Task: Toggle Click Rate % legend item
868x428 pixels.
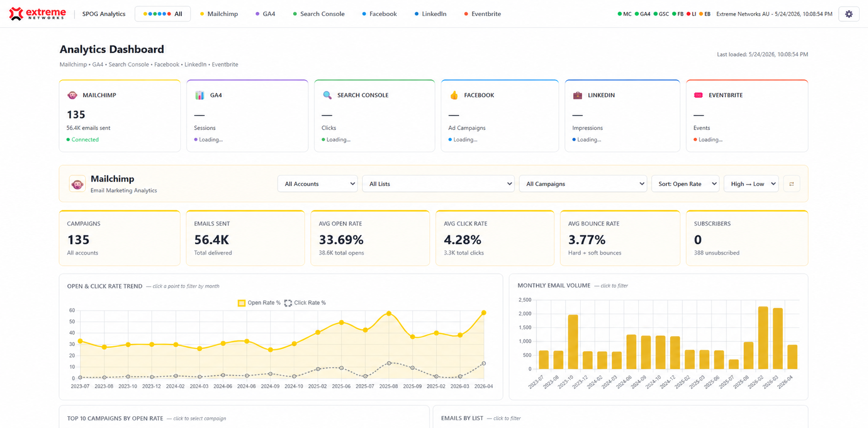Action: (x=305, y=303)
